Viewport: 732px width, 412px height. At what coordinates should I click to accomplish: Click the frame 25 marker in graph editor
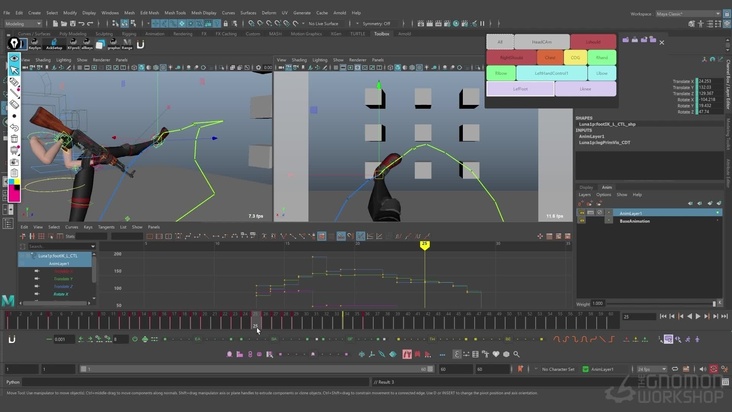pyautogui.click(x=424, y=243)
